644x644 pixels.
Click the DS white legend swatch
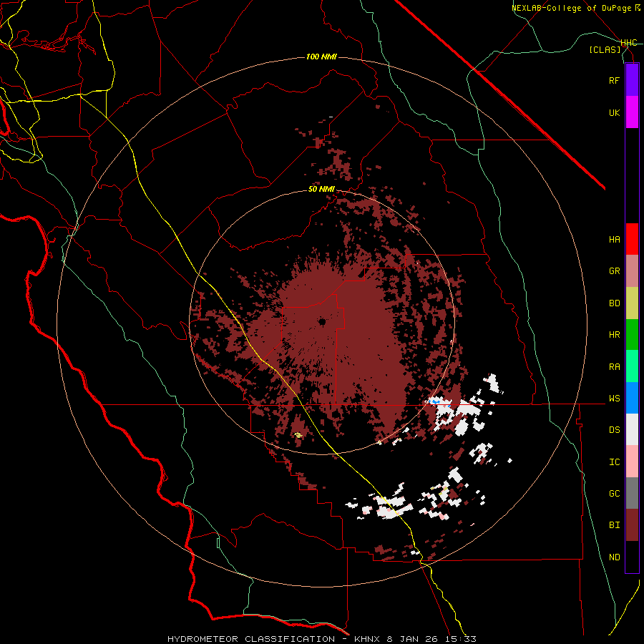click(632, 429)
